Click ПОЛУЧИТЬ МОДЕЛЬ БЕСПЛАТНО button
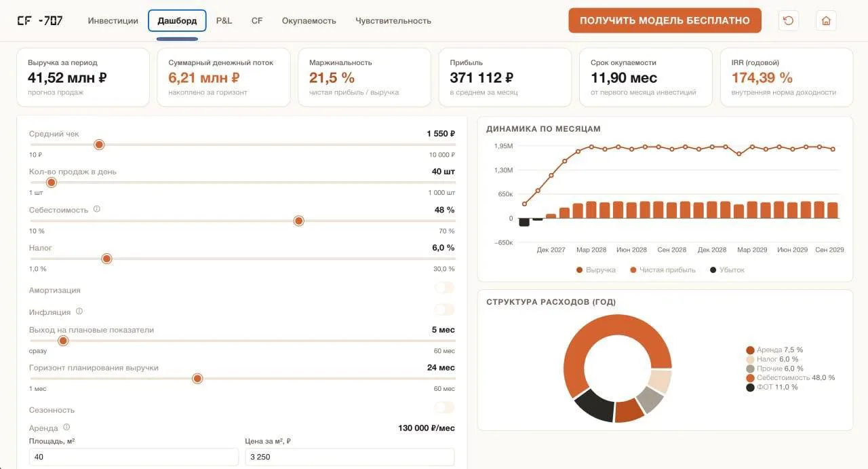 (x=665, y=20)
